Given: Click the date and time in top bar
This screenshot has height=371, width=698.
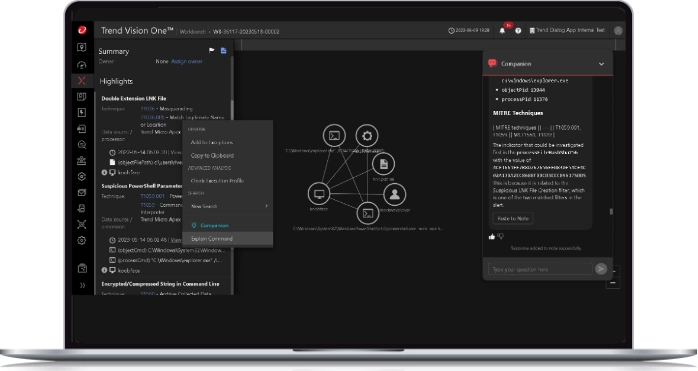Looking at the screenshot, I should click(468, 31).
